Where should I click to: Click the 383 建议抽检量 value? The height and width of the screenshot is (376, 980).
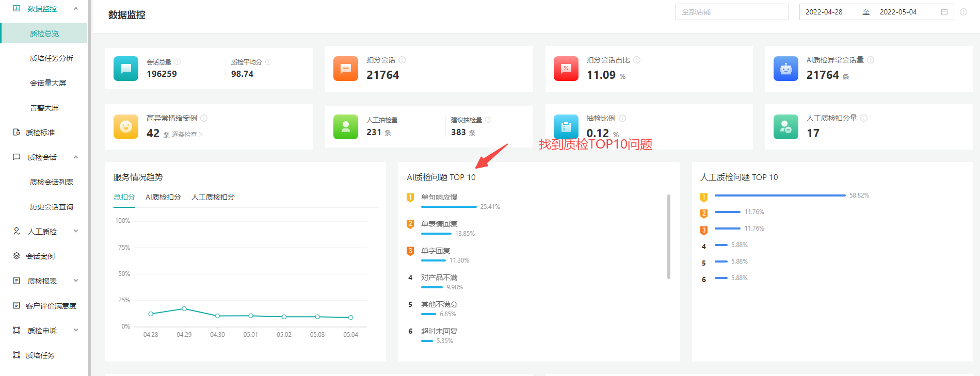pos(458,132)
